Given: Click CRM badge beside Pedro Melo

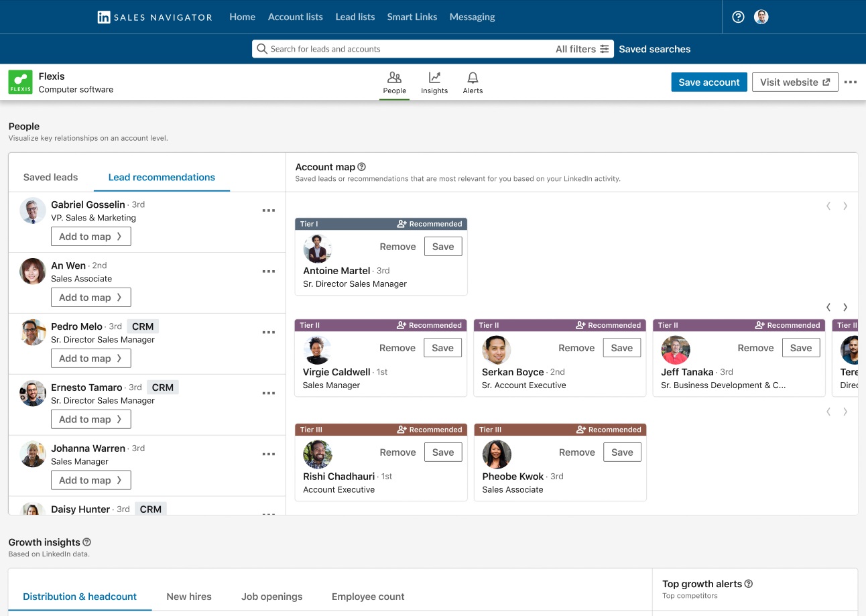Looking at the screenshot, I should (x=143, y=326).
